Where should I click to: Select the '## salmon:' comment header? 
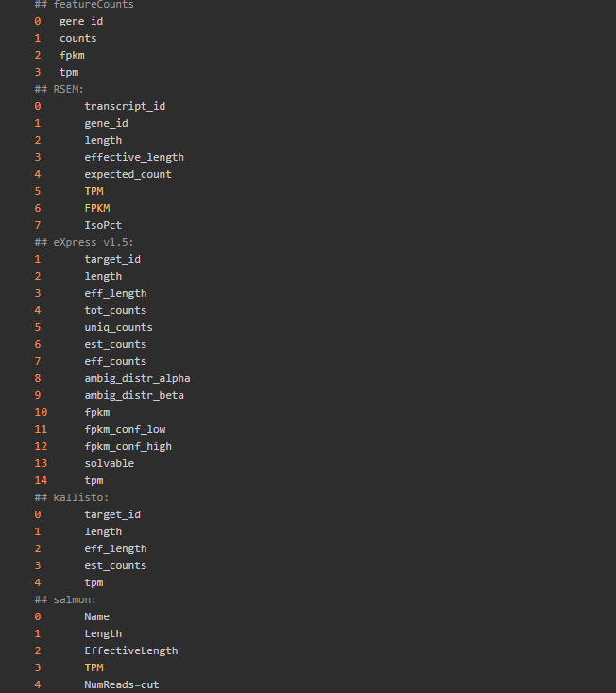point(65,599)
